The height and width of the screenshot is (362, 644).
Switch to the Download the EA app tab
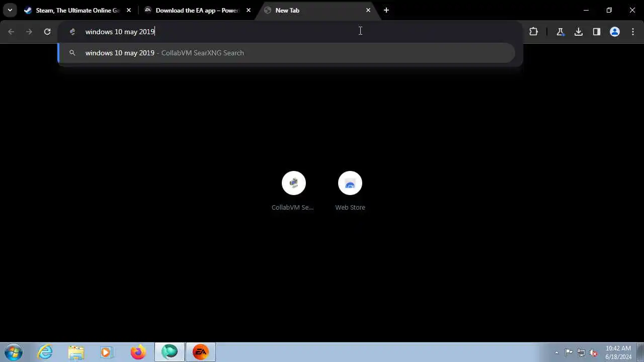[x=197, y=10]
